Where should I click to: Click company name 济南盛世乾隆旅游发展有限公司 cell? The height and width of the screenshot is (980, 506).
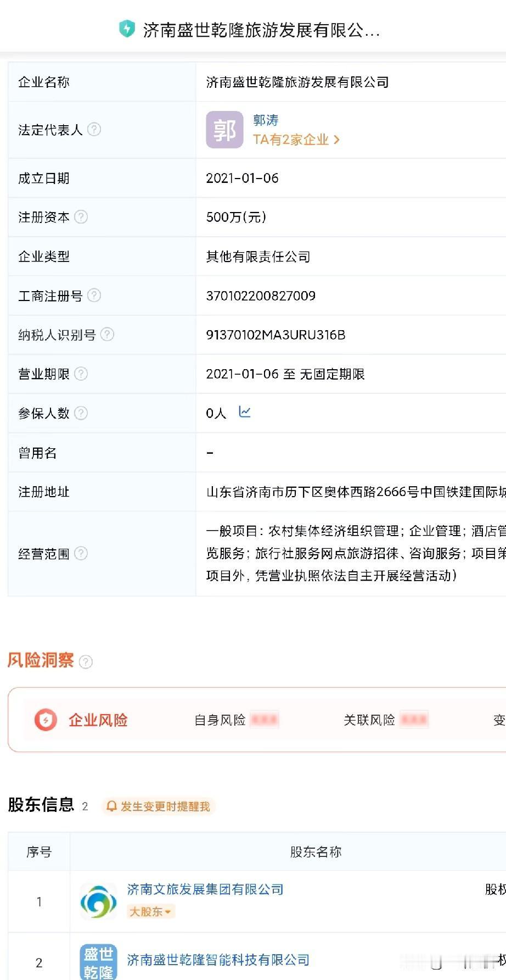tap(297, 82)
